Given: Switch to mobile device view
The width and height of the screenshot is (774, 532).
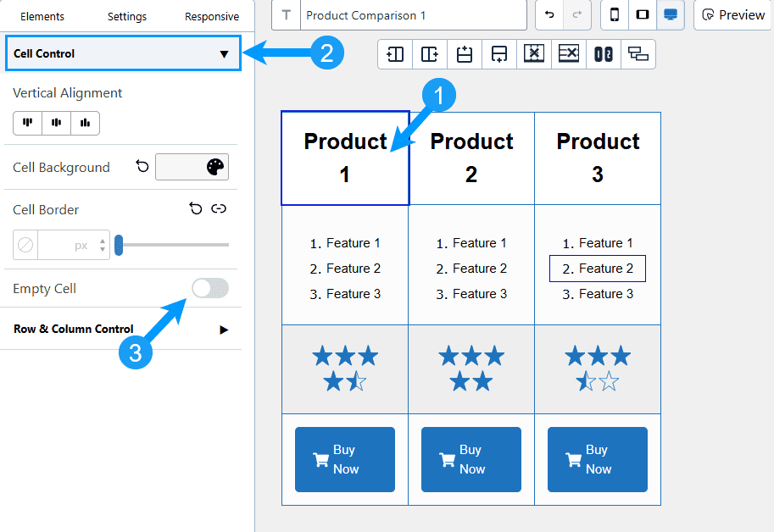Looking at the screenshot, I should (x=615, y=15).
